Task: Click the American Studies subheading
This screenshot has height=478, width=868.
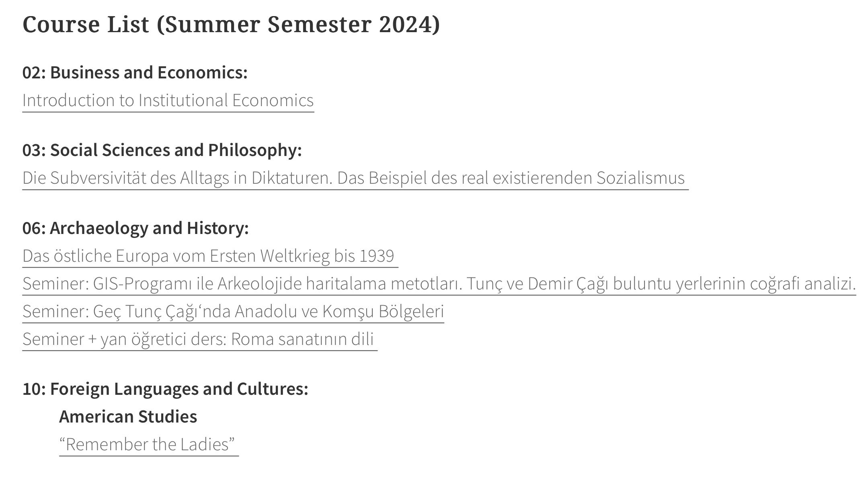Action: [x=128, y=416]
